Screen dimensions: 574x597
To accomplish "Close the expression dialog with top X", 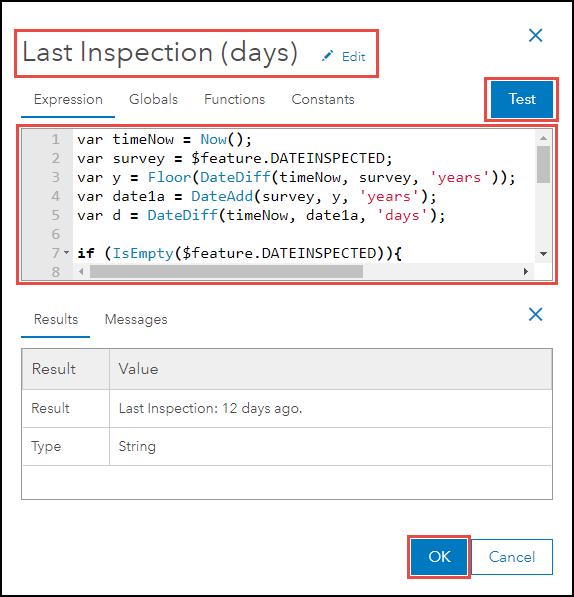I will [536, 35].
